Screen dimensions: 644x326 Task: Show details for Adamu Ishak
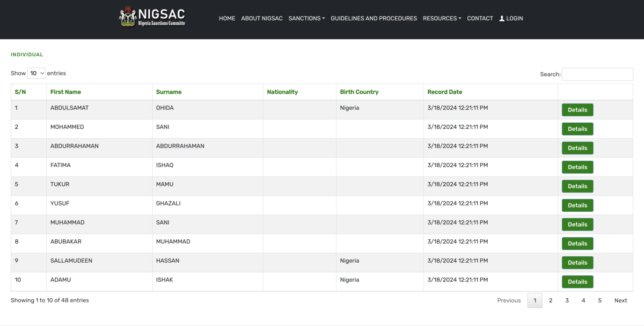[577, 282]
